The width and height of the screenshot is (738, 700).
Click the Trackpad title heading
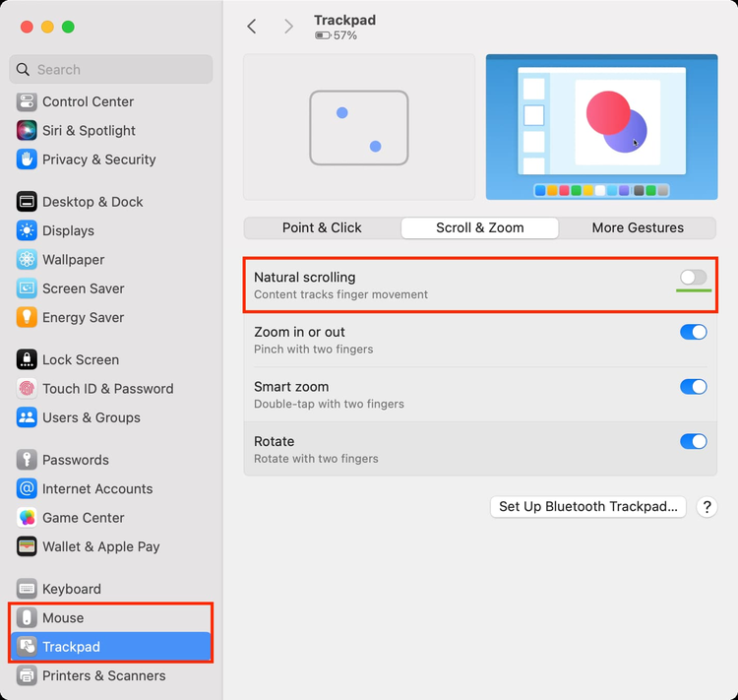click(344, 20)
